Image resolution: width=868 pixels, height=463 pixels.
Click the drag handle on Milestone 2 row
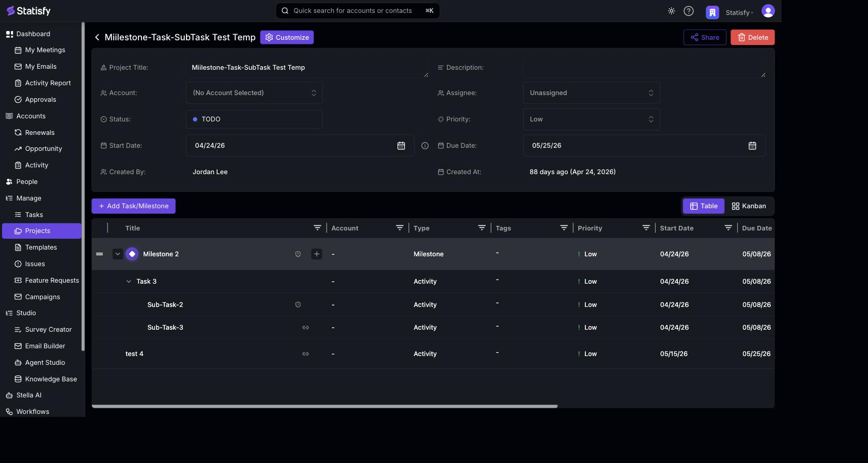pyautogui.click(x=100, y=254)
